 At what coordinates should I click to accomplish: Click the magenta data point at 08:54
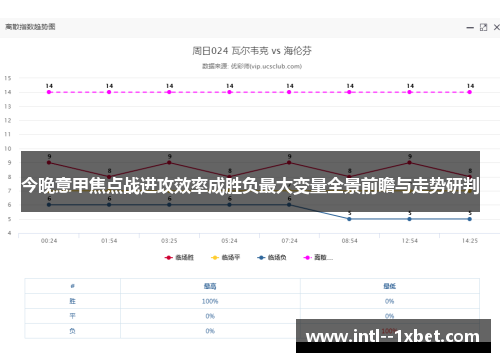349,92
